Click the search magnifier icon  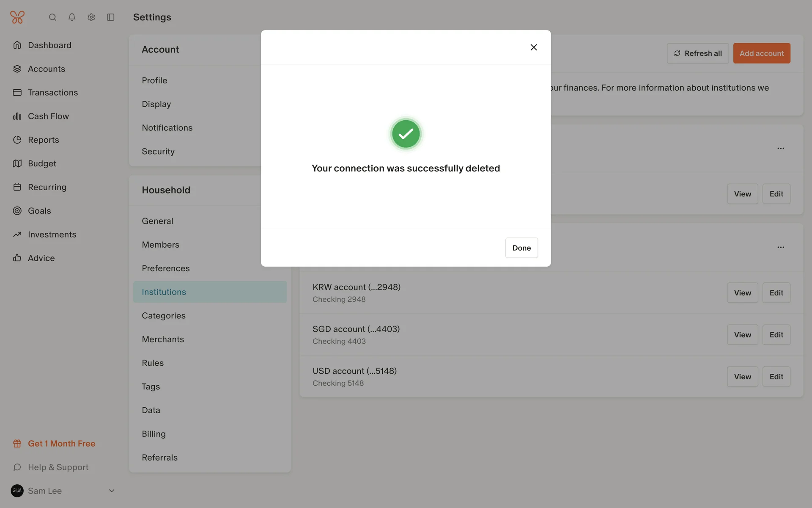(x=52, y=17)
